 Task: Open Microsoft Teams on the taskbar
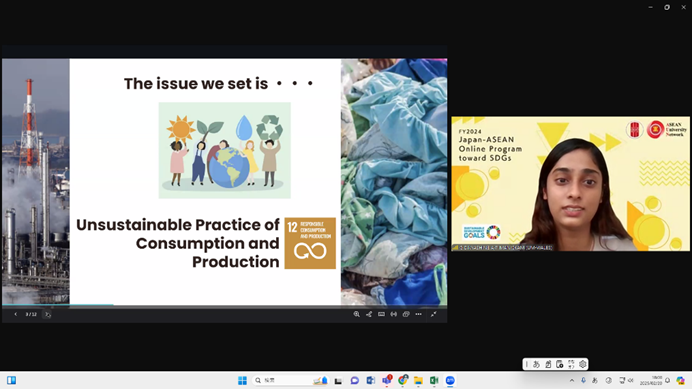tap(387, 381)
